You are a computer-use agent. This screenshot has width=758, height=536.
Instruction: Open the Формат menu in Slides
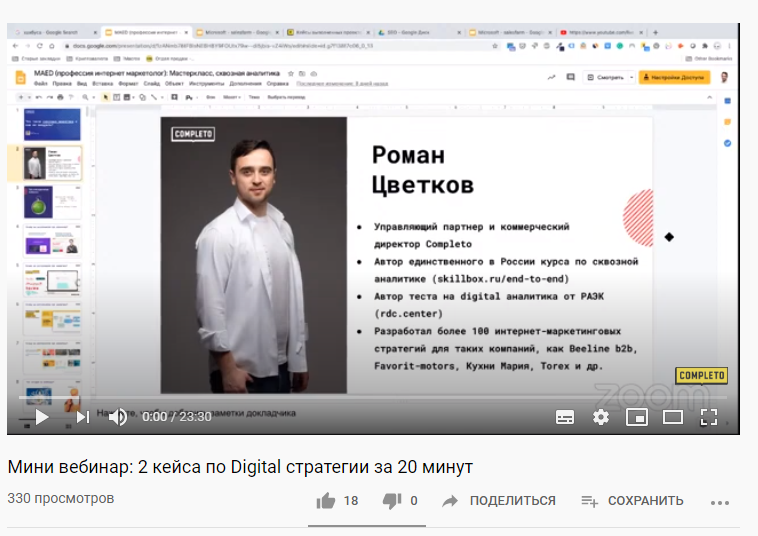pos(128,84)
